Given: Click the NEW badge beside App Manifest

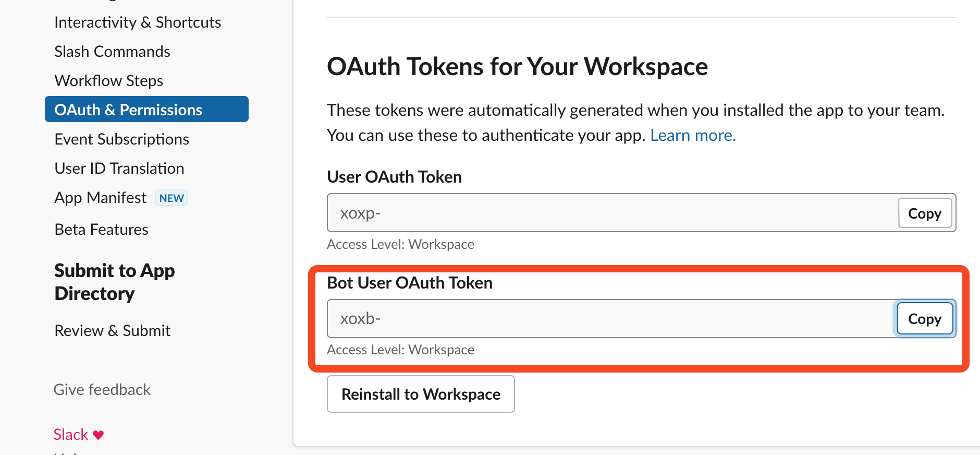Looking at the screenshot, I should pos(171,198).
